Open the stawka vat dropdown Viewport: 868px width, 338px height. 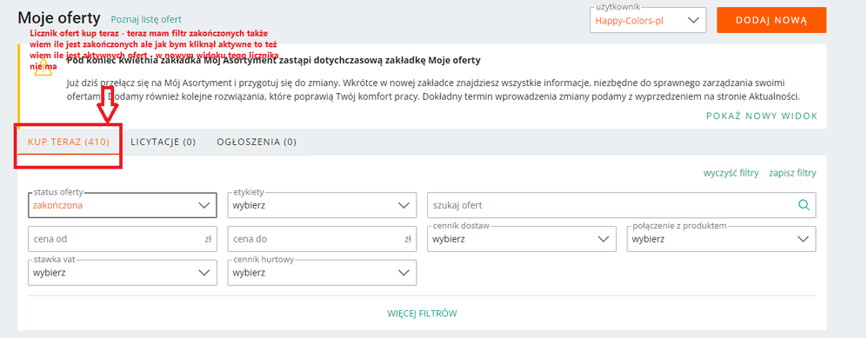[x=122, y=273]
